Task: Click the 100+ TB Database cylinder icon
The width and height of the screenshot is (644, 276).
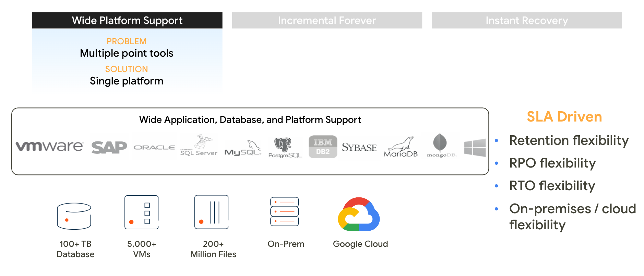Action: click(x=74, y=216)
